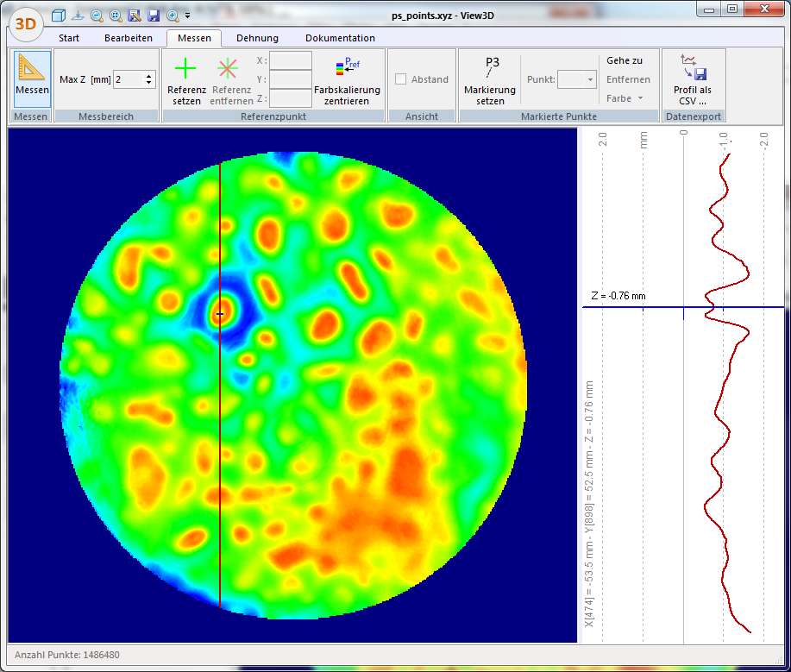Click the Gehe zu button
Screen dimensions: 791x672
[x=625, y=60]
